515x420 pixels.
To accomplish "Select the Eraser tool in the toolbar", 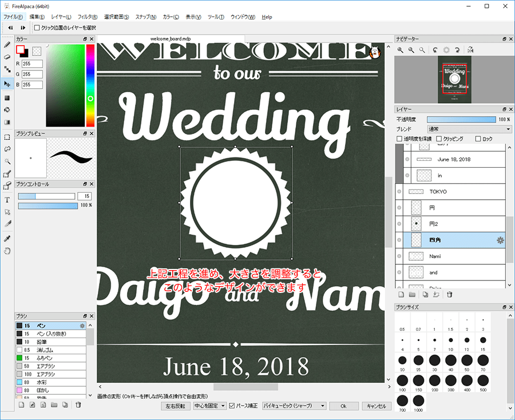I will (7, 57).
